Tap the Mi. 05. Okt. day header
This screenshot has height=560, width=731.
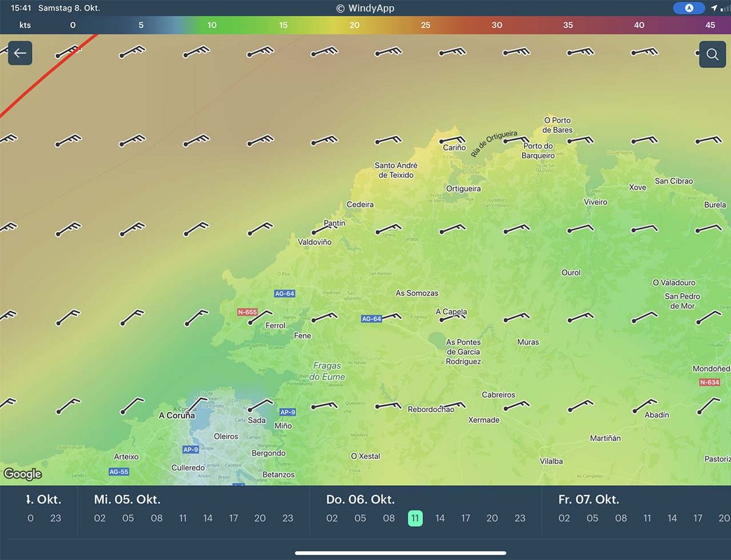tap(127, 500)
